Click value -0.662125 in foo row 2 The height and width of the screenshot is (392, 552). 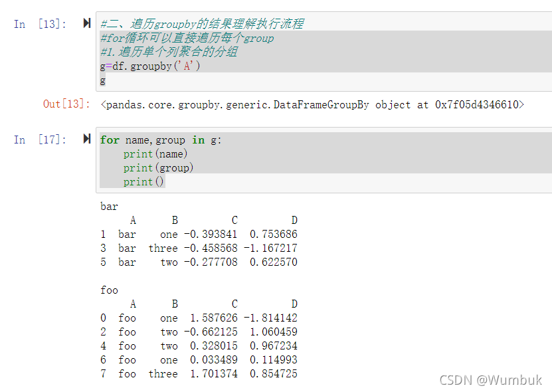click(211, 332)
